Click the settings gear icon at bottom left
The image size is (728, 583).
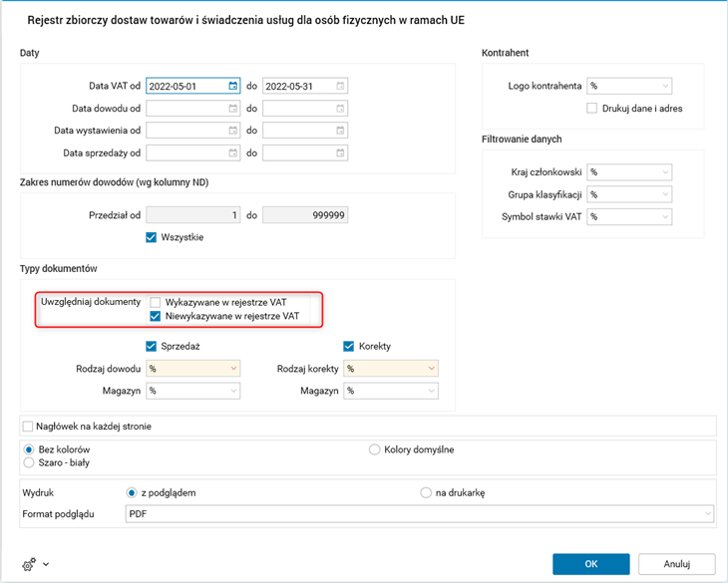click(x=29, y=563)
